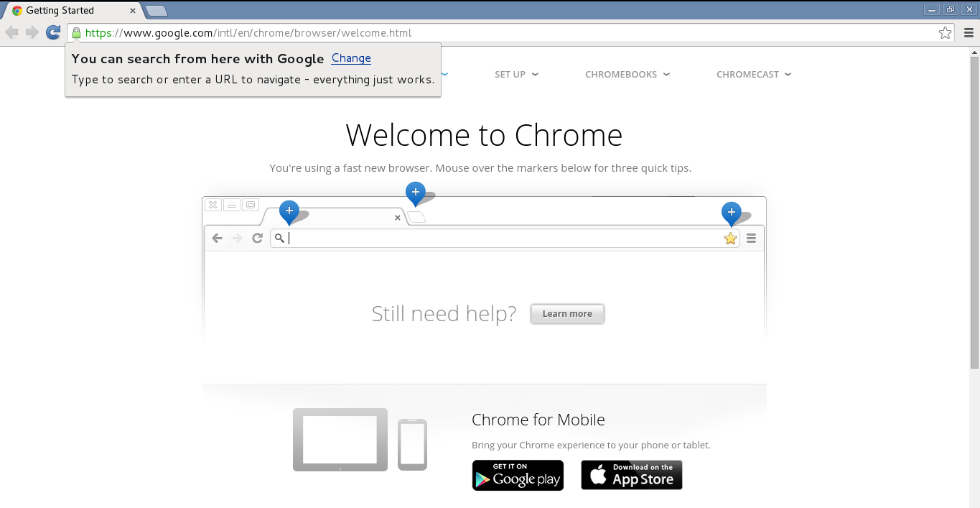
Task: Click the yellow star in the mock browser
Action: point(730,239)
